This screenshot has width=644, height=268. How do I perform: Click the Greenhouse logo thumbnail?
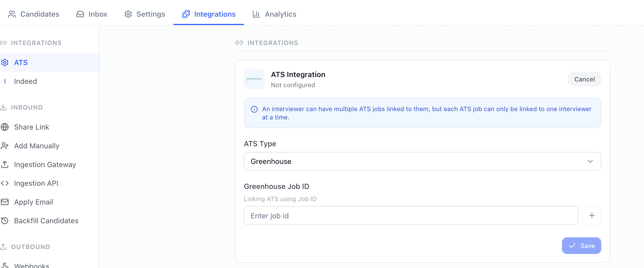(254, 79)
